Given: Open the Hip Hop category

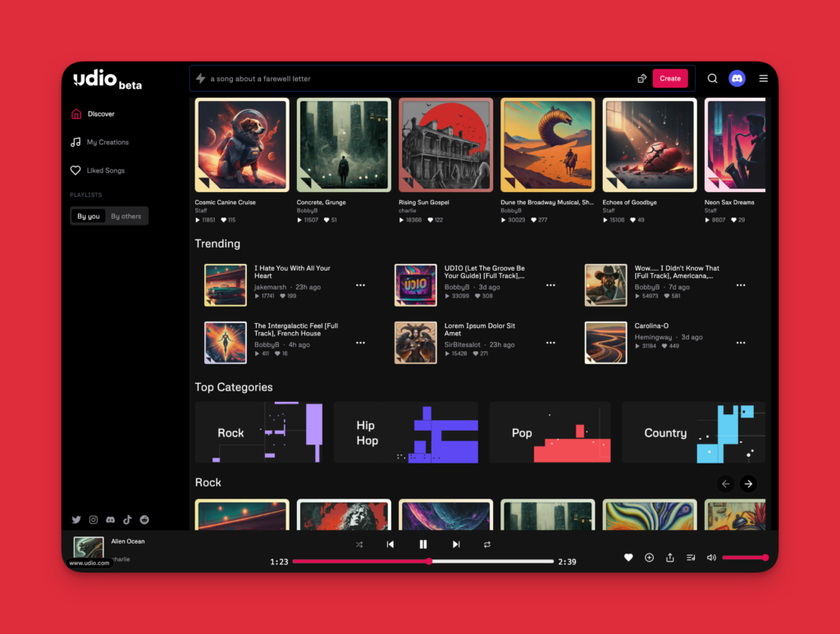Looking at the screenshot, I should tap(405, 433).
